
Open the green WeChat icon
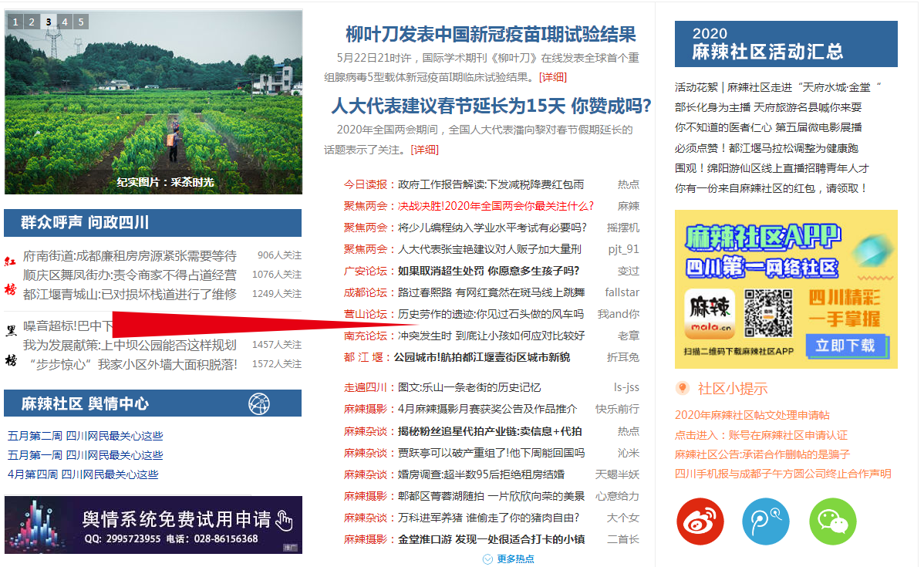pos(832,521)
